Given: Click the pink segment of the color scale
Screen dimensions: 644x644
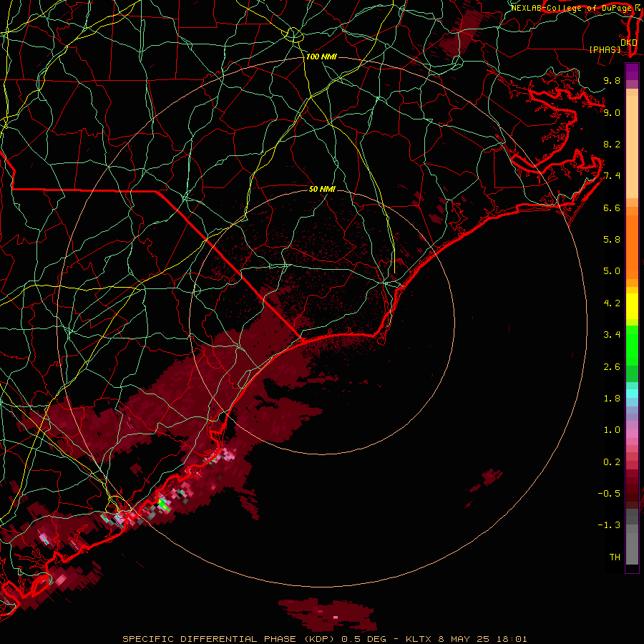Looking at the screenshot, I should 632,434.
